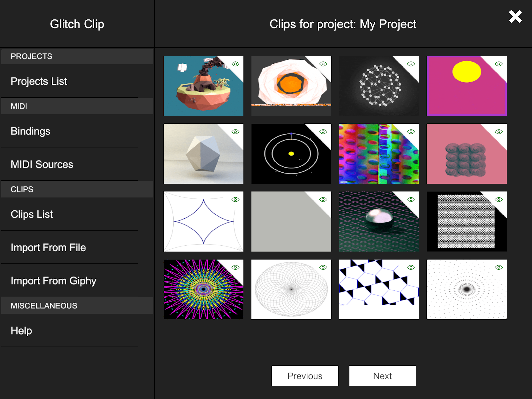Click eye icon on blue astroid curve clip

235,199
